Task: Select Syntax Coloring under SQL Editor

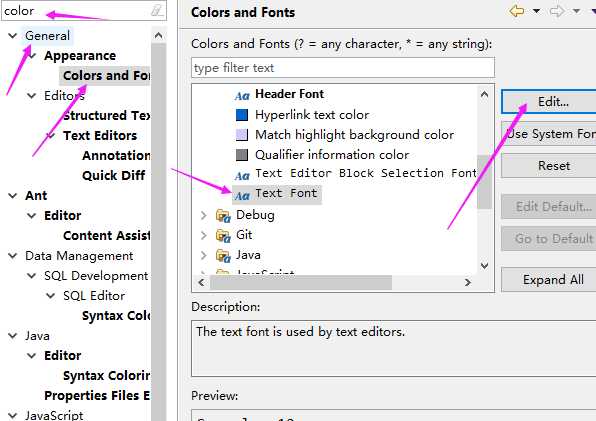Action: point(116,316)
